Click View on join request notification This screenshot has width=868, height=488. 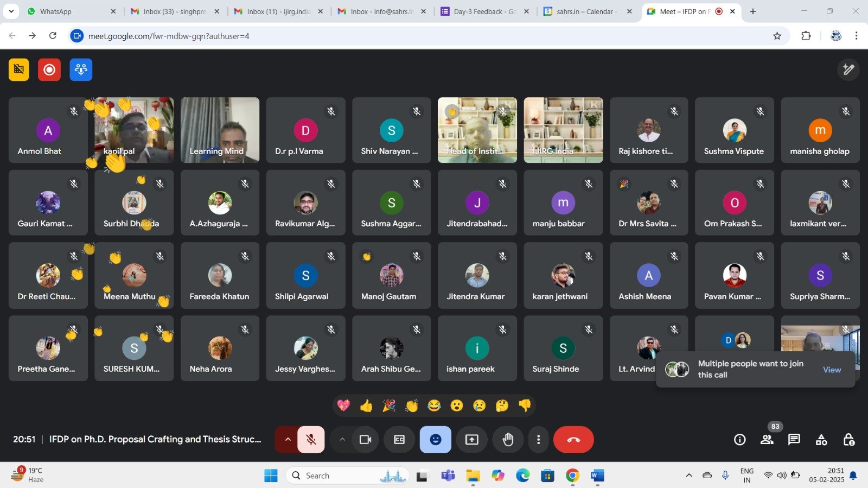click(832, 370)
